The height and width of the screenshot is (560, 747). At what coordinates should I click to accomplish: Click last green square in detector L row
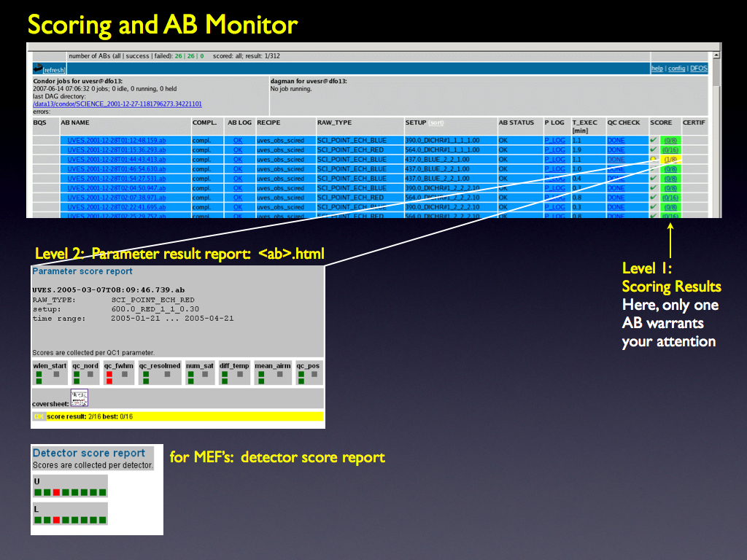(x=102, y=520)
